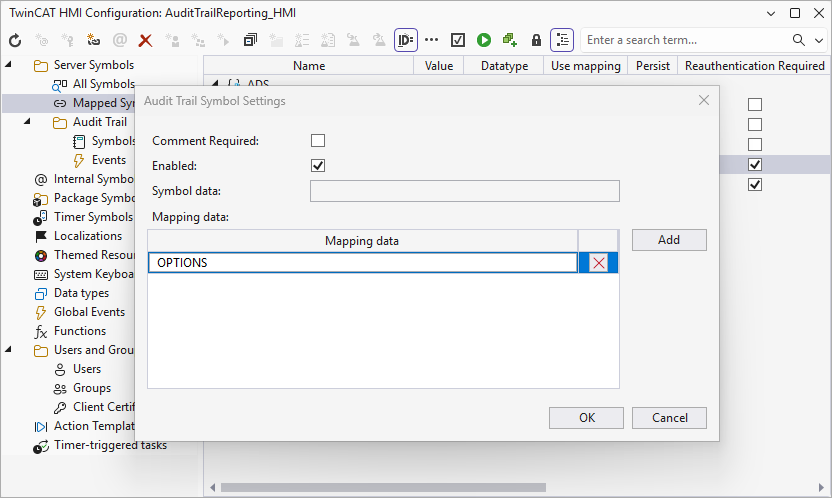Click the grayed-out new folder toolbar icon
Image resolution: width=832 pixels, height=498 pixels.
(276, 40)
